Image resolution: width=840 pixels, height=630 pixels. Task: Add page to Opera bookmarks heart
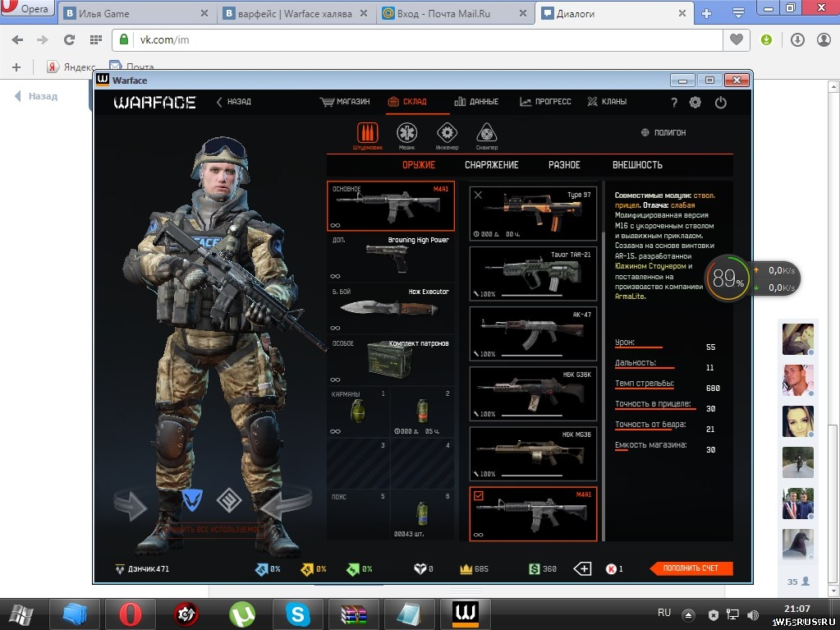[x=737, y=39]
